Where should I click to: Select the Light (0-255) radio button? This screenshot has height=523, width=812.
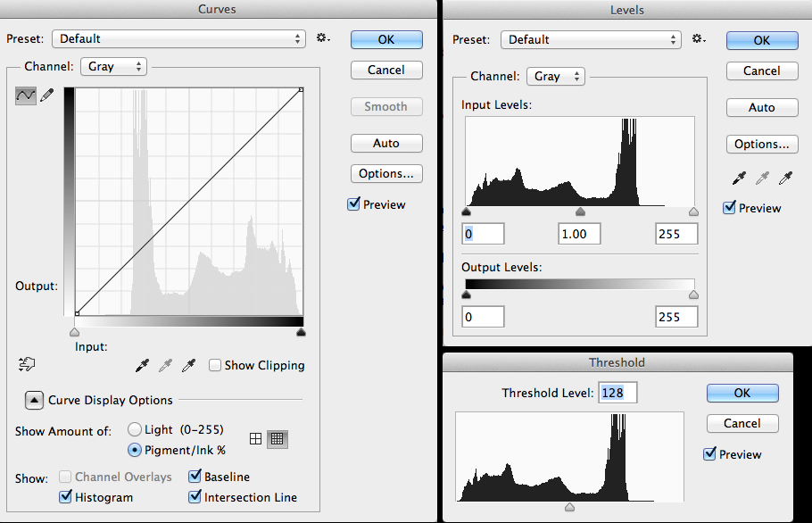[135, 429]
